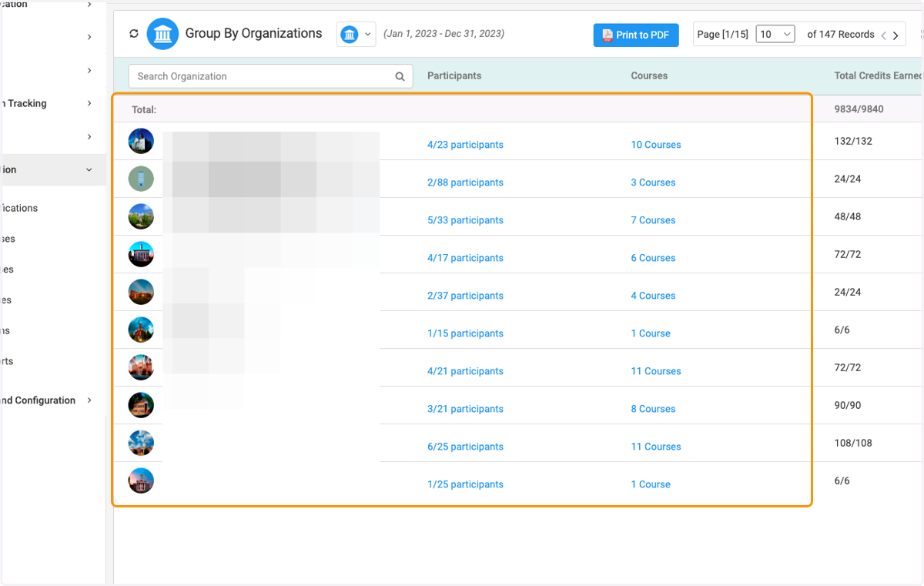This screenshot has width=924, height=586.
Task: Click the Search Organization input field
Action: coord(271,76)
